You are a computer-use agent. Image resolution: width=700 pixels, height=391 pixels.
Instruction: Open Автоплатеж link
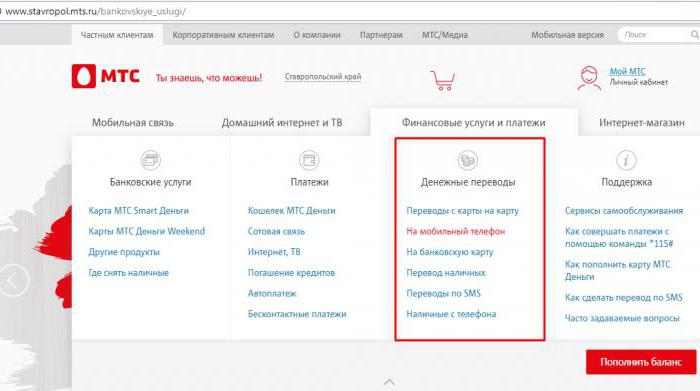tap(272, 293)
